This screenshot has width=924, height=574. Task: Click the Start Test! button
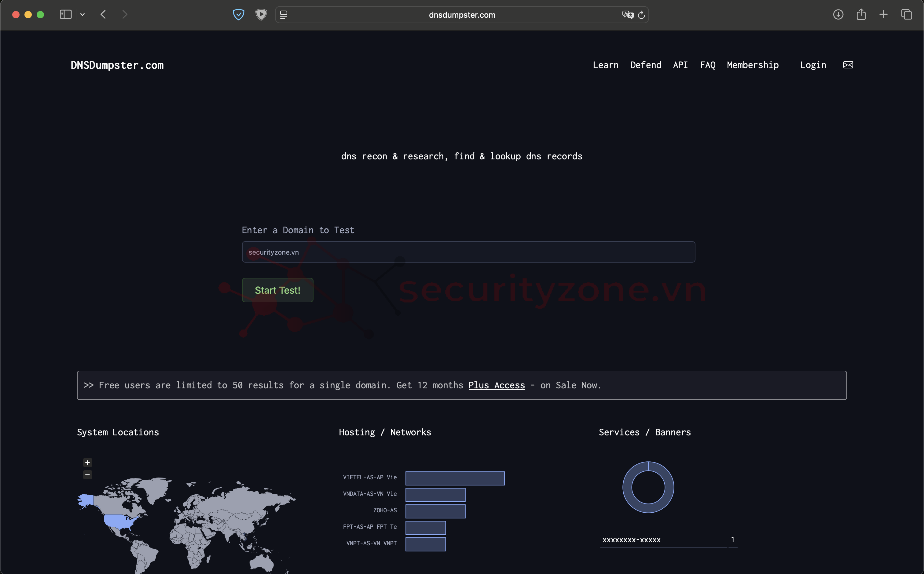[x=278, y=290]
